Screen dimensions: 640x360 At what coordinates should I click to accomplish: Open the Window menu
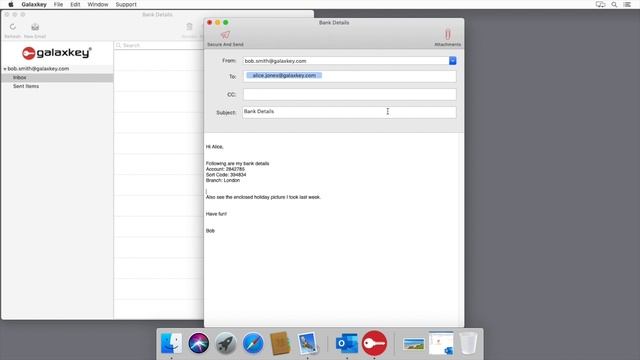click(x=98, y=4)
